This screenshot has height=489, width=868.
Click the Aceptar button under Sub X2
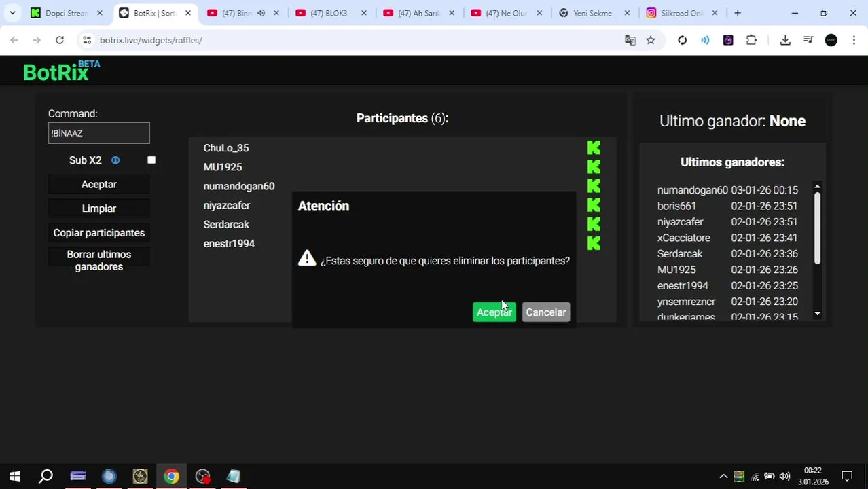click(99, 185)
